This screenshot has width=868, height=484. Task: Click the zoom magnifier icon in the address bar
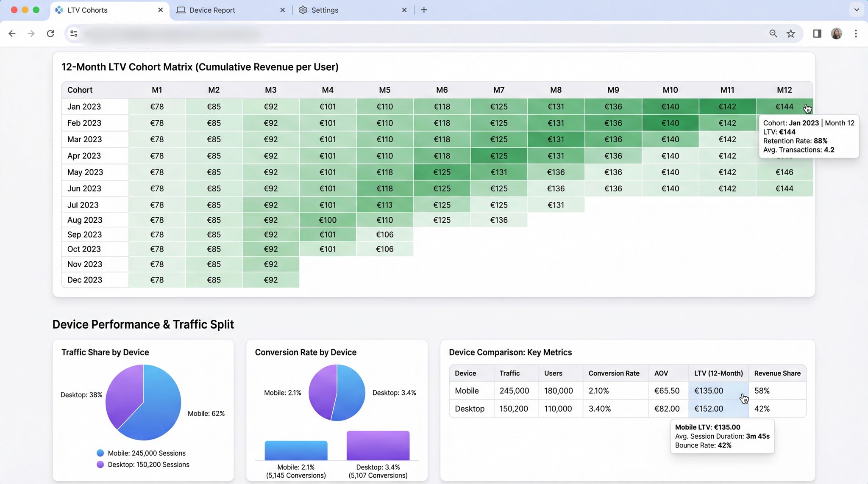773,33
